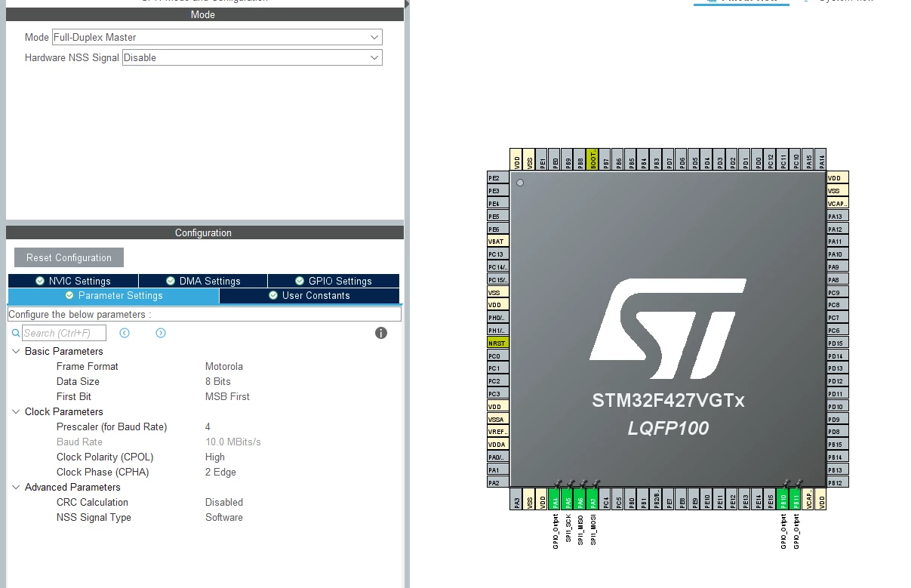The height and width of the screenshot is (588, 911).
Task: Click the green PA4 pin
Action: [x=555, y=499]
